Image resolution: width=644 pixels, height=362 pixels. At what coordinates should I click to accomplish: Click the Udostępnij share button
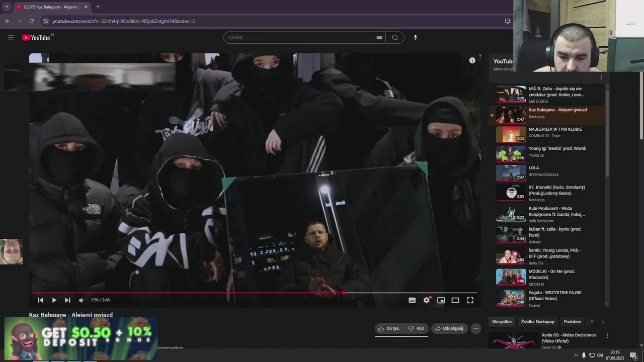point(449,328)
